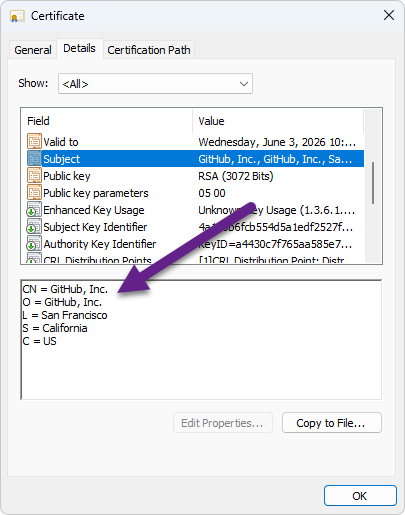Viewport: 405px width, 515px height.
Task: Click the Valid to field icon
Action: pos(34,141)
